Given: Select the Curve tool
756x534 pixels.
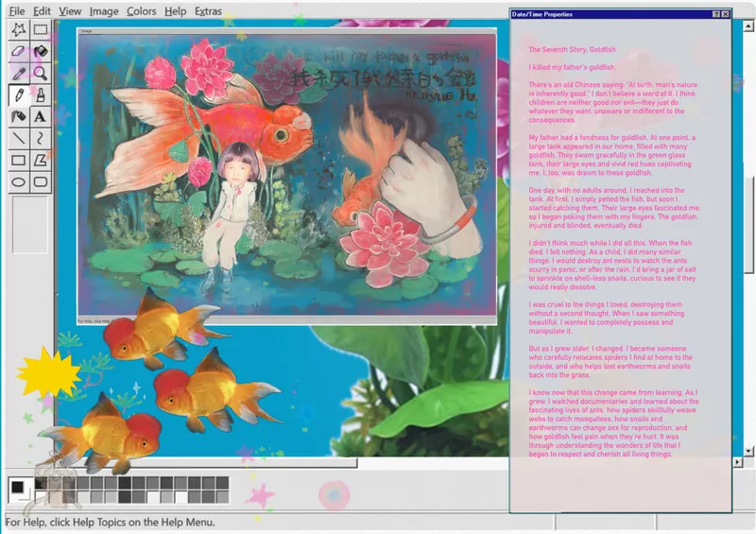Looking at the screenshot, I should (40, 138).
